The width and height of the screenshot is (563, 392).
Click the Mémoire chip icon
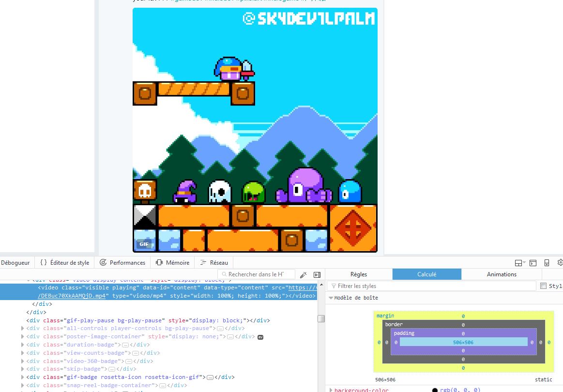[x=159, y=262]
